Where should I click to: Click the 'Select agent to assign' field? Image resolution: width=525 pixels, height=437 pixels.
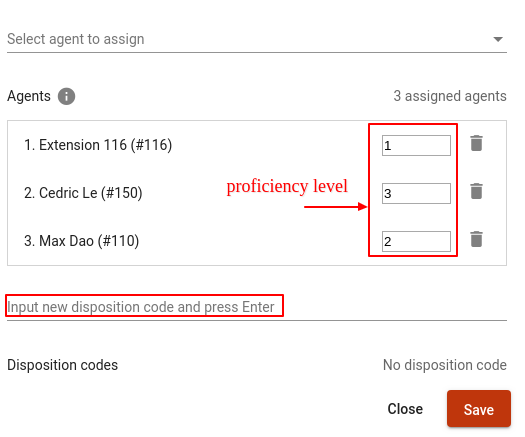[x=257, y=39]
